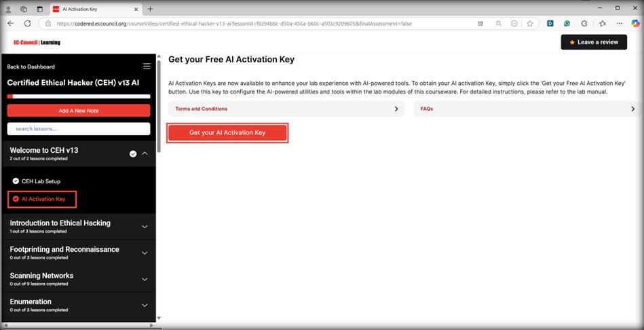
Task: Toggle the AI Activation Key lesson checkmark
Action: [x=16, y=199]
